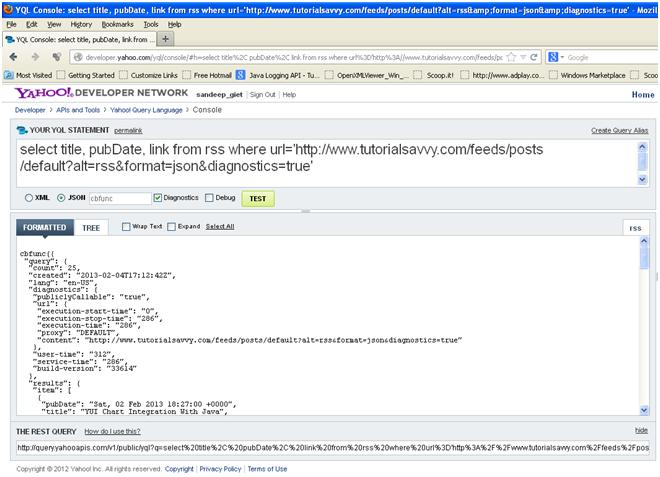660x477 pixels.
Task: Open the Copyright link in footer
Action: pos(179,469)
